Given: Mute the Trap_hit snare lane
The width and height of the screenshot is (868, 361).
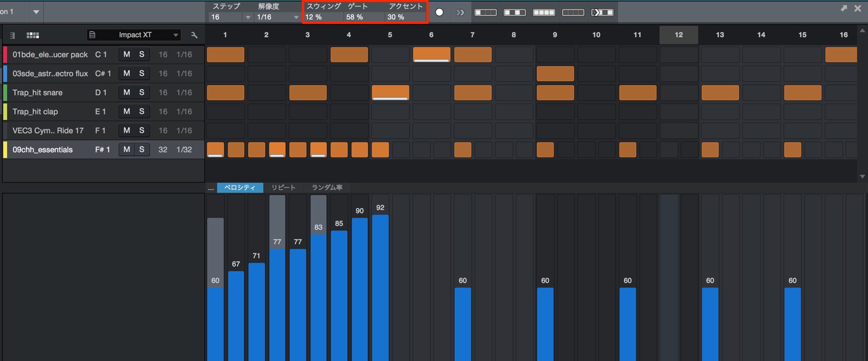Looking at the screenshot, I should [127, 92].
